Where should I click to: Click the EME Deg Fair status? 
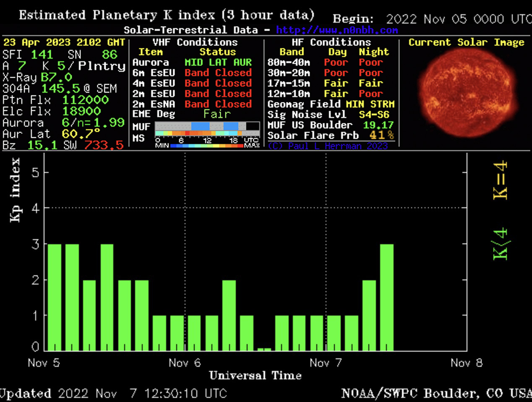(217, 114)
